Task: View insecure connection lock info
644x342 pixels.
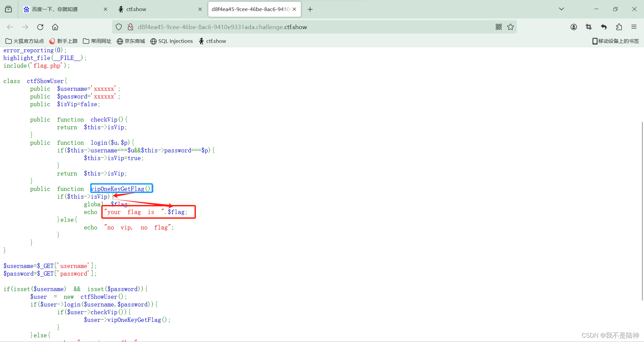Action: 130,27
